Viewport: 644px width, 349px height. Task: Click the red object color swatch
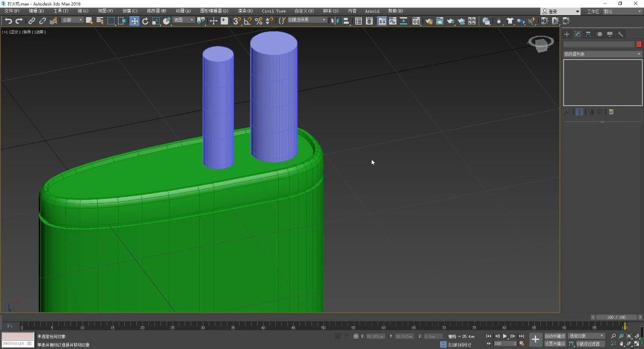[639, 44]
